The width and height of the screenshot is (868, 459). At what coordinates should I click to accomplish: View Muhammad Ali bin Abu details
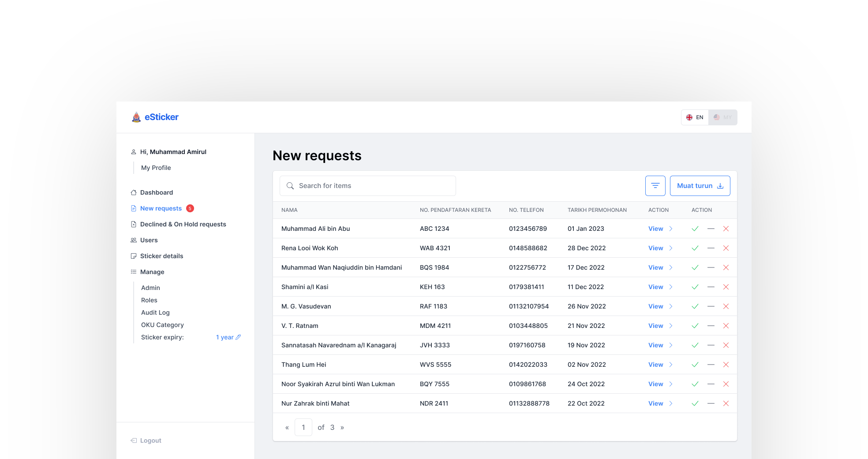tap(660, 229)
